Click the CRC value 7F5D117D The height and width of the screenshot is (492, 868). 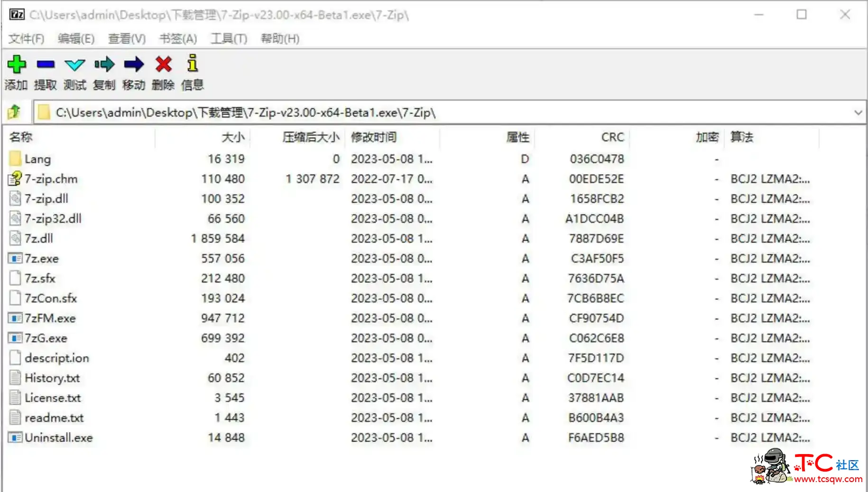(596, 358)
